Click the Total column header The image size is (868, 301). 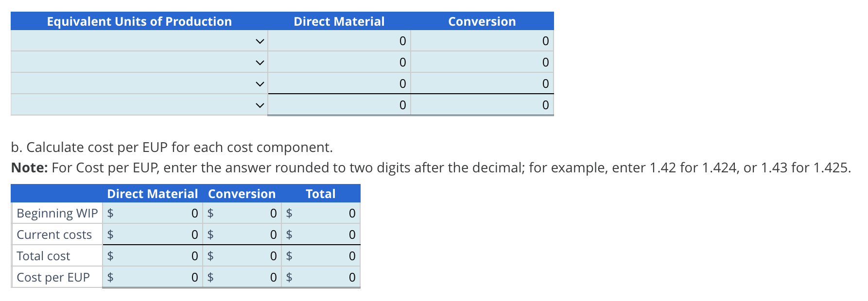[x=320, y=194]
